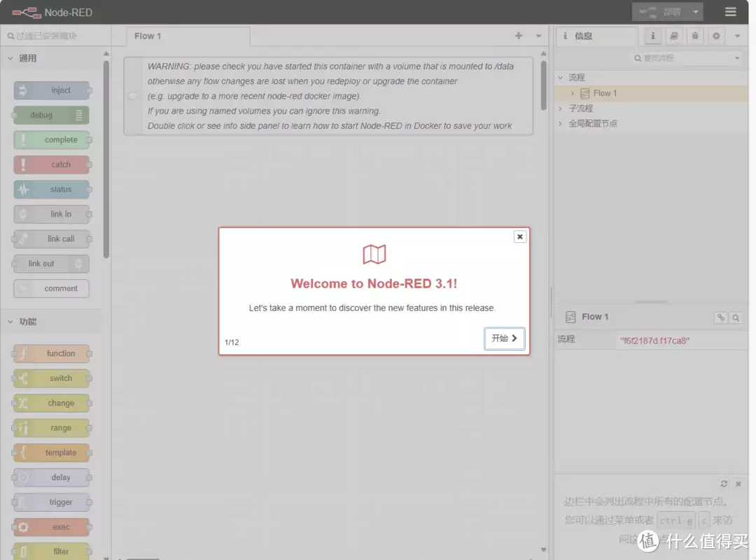Click the Start (开始) button in welcome dialog

[x=504, y=338]
